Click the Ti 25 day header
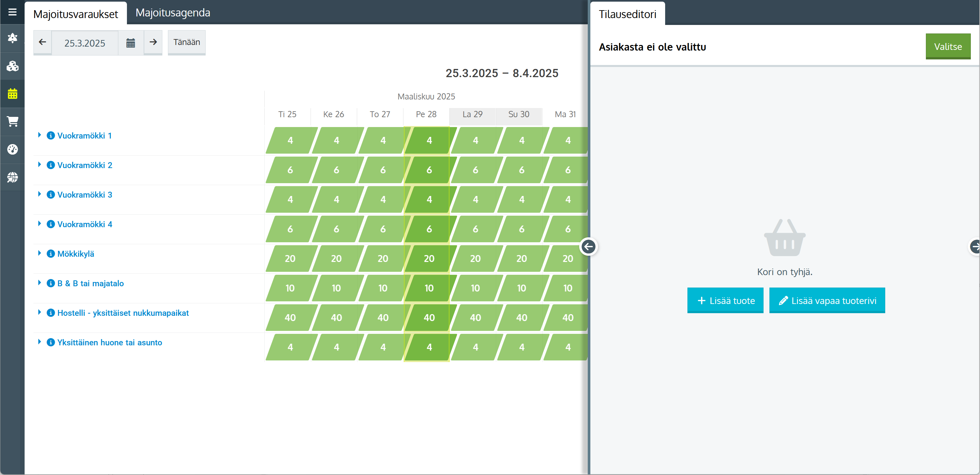 pos(287,114)
